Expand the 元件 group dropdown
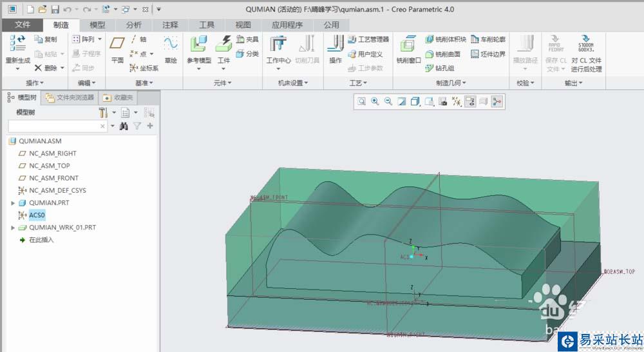 pyautogui.click(x=223, y=83)
